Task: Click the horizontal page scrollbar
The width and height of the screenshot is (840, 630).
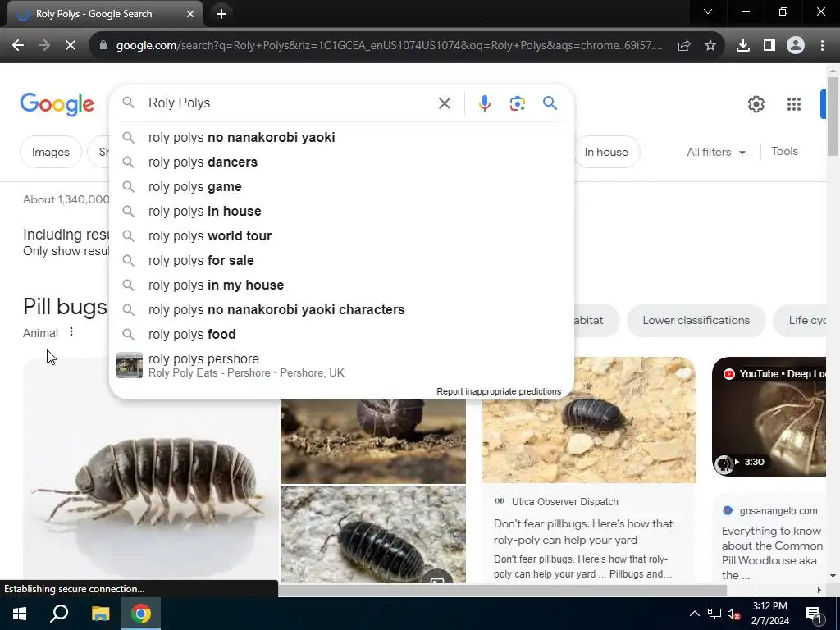Action: 503,591
